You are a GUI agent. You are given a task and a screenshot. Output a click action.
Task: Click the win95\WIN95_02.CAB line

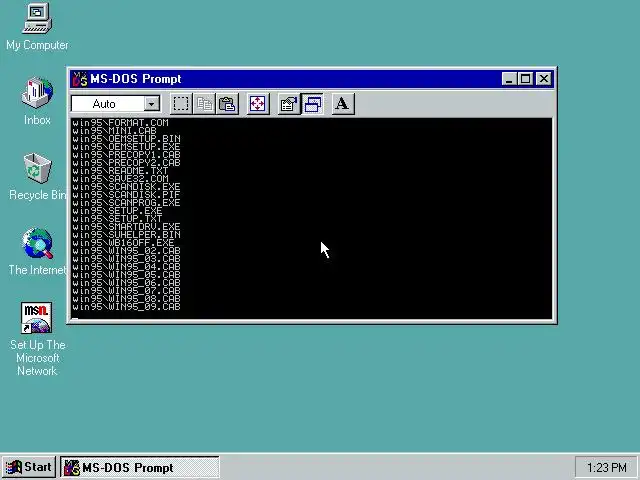[x=127, y=251]
